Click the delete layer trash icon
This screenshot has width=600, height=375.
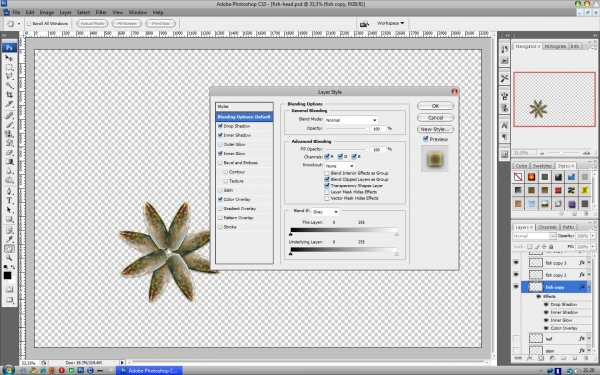click(586, 359)
